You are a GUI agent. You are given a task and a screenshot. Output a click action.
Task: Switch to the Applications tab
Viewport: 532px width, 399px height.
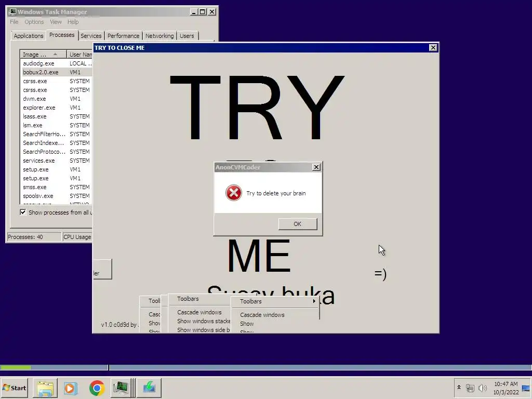click(29, 36)
